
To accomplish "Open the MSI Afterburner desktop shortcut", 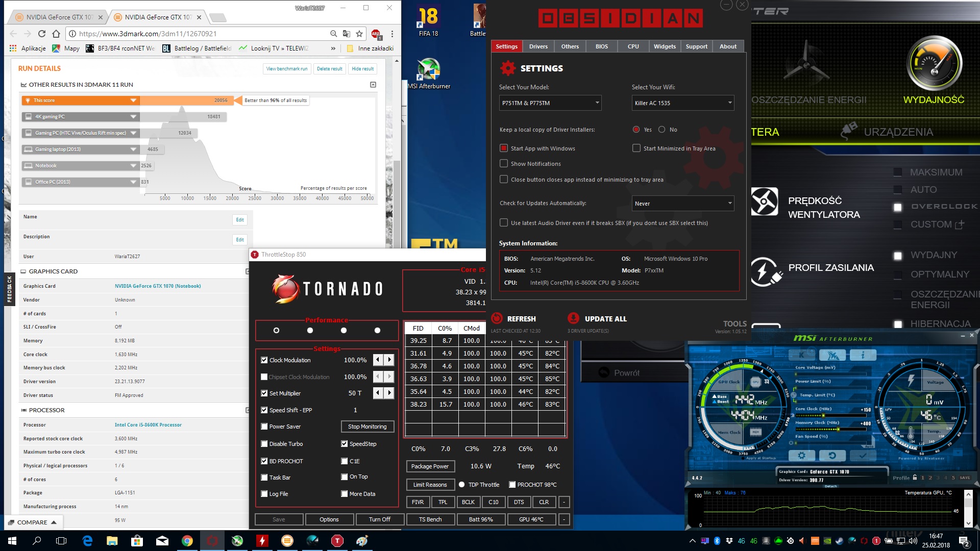I will coord(429,74).
